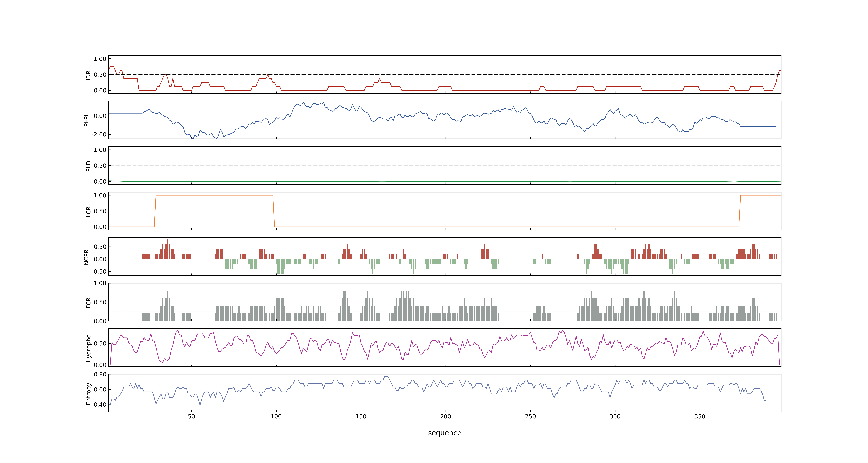Click the LCR y-axis label
Image resolution: width=868 pixels, height=463 pixels.
tap(88, 212)
